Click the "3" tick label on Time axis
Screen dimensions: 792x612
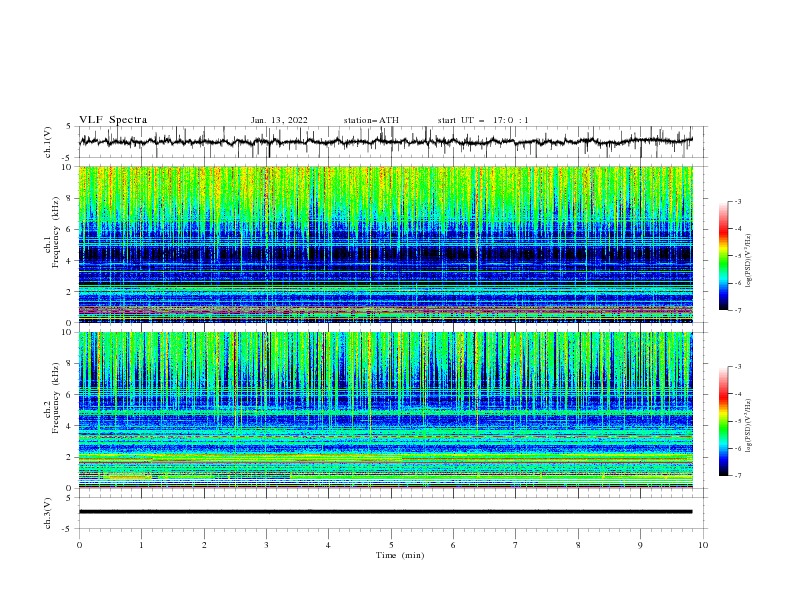click(x=266, y=545)
